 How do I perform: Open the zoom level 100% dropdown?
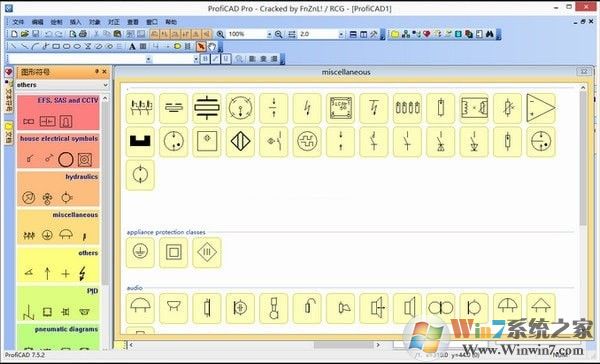(269, 34)
